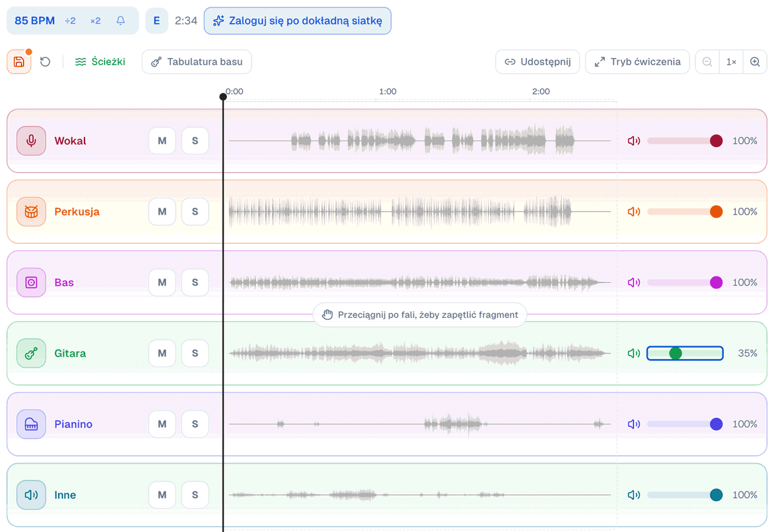Click the Gitara volume slider at 35%

click(x=685, y=353)
